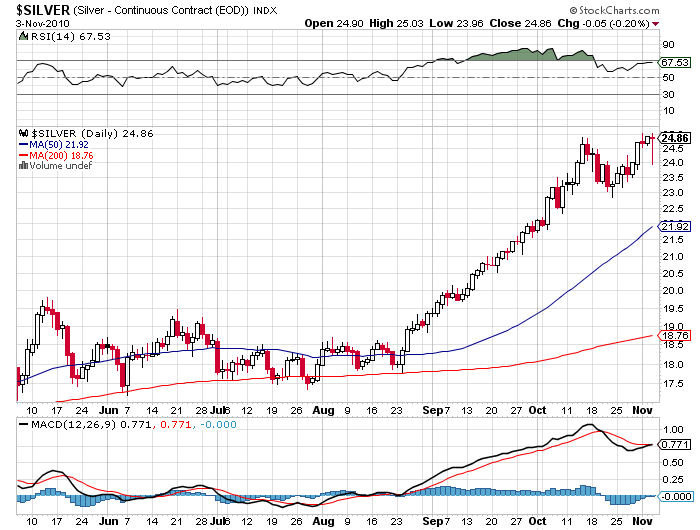The width and height of the screenshot is (700, 530).
Task: Click the 21.0 price axis label
Action: pyautogui.click(x=672, y=257)
